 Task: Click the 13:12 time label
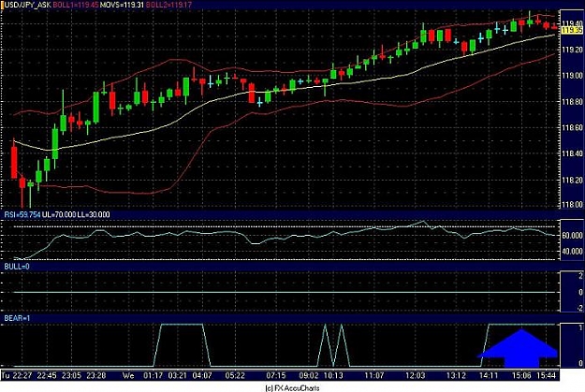tap(456, 375)
